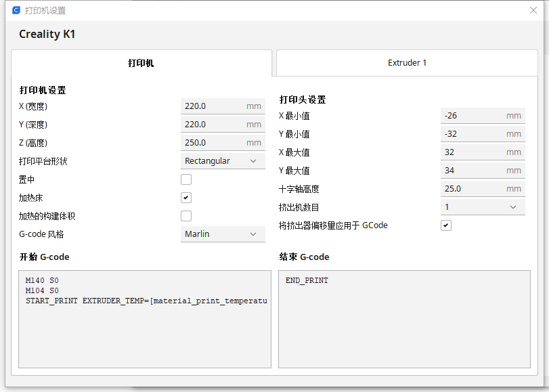The image size is (549, 392).
Task: Click the X 最小值 field
Action: click(x=483, y=116)
